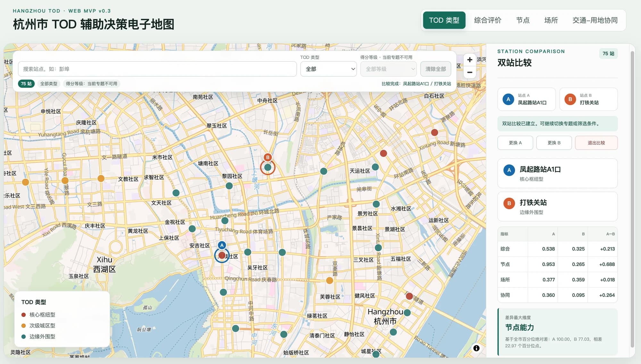This screenshot has height=364, width=641.
Task: Click the 协同 B value 0.095
Action: point(578,295)
